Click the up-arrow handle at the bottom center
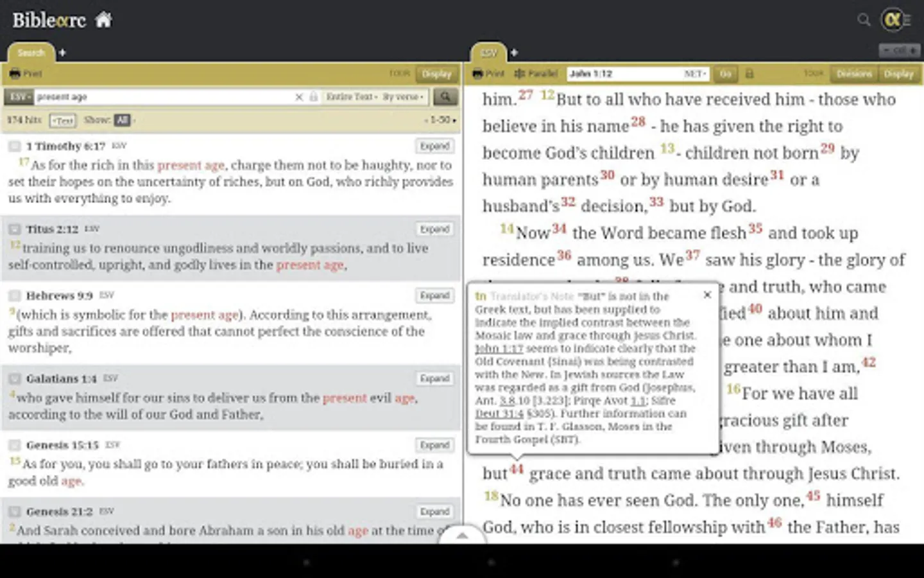The width and height of the screenshot is (924, 578). [462, 535]
